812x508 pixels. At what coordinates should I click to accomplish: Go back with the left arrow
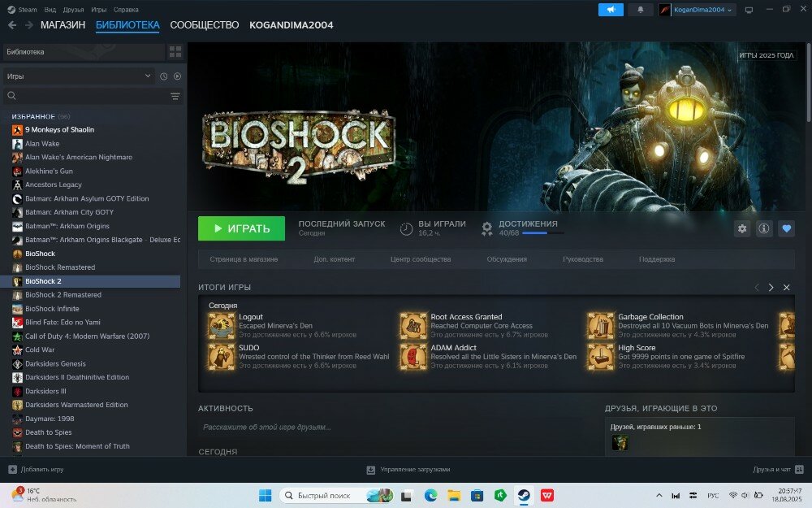(12, 25)
